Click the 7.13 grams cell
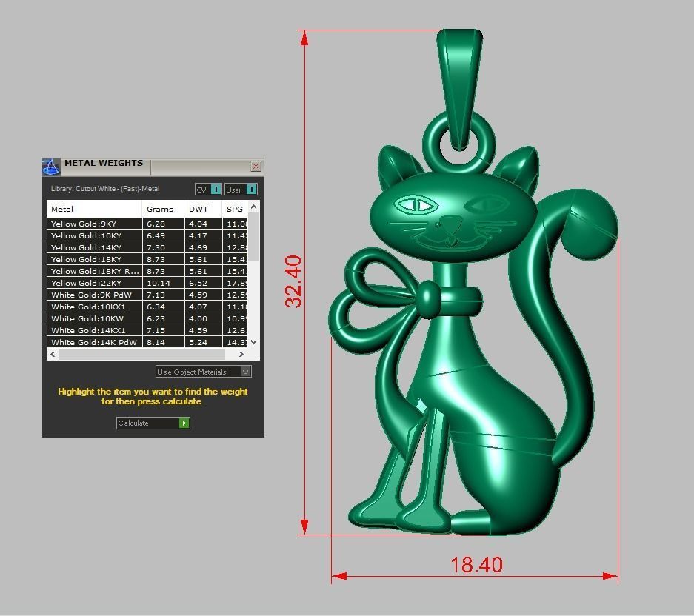 (163, 295)
